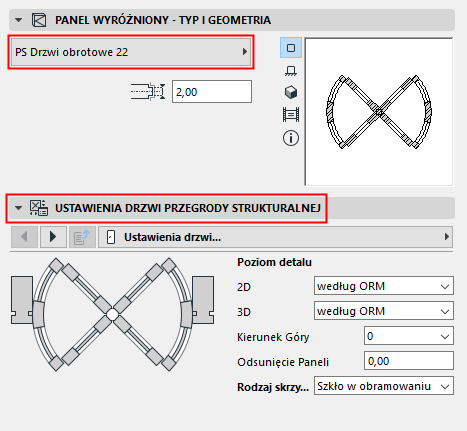Viewport: 467px width, 431px height.
Task: Select the preview picture filmstrip icon
Action: (291, 115)
